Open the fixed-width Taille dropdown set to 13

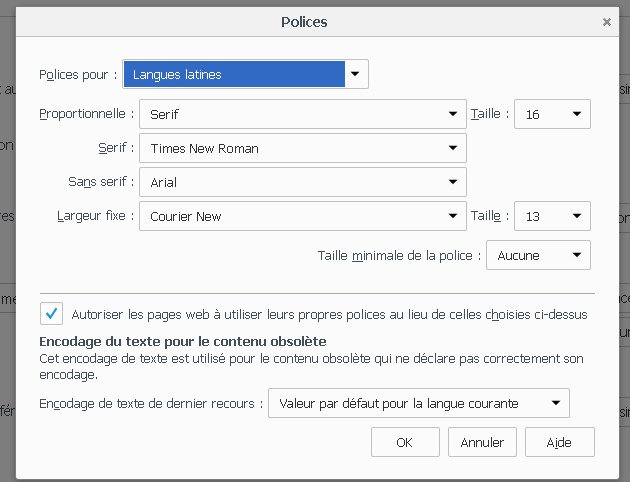[552, 216]
